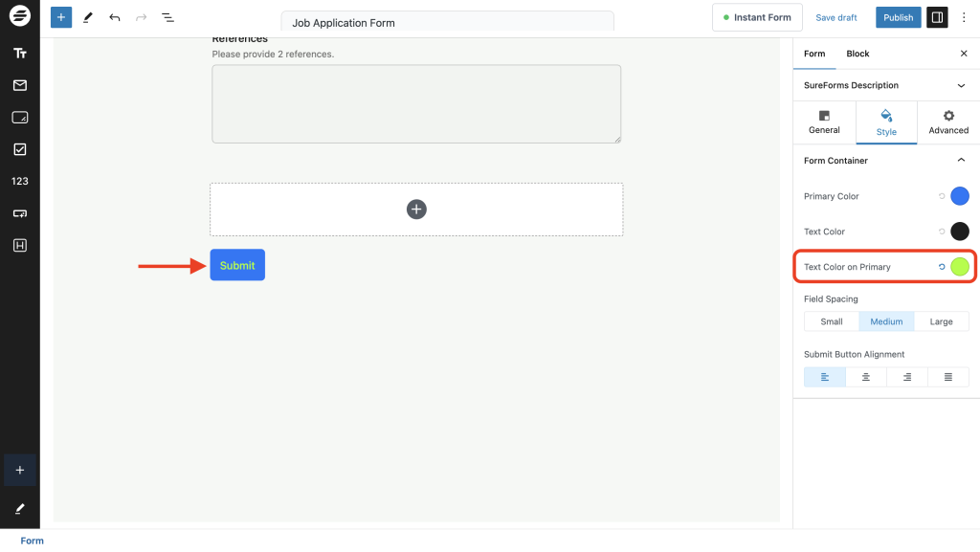The height and width of the screenshot is (552, 980).
Task: Click the Undo arrow in the toolbar
Action: click(115, 16)
